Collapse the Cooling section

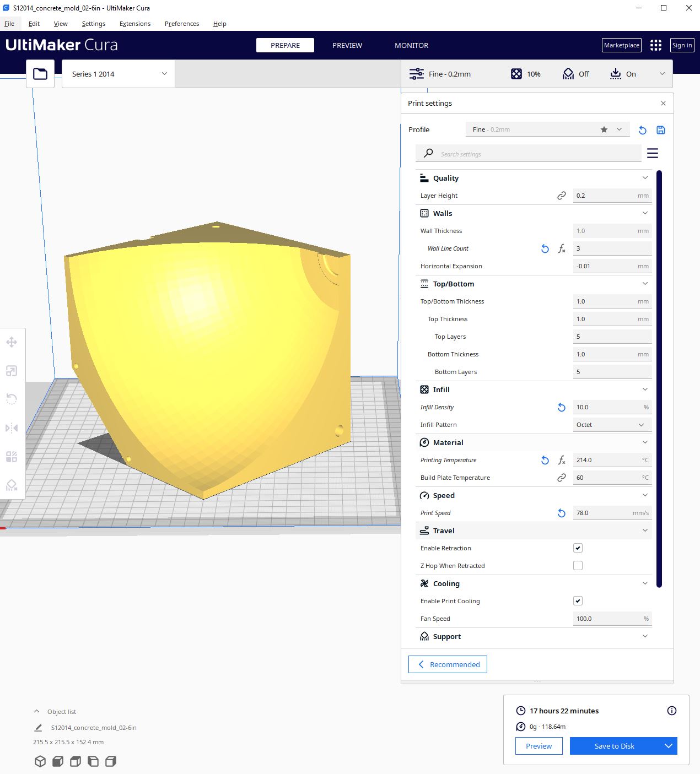click(645, 583)
